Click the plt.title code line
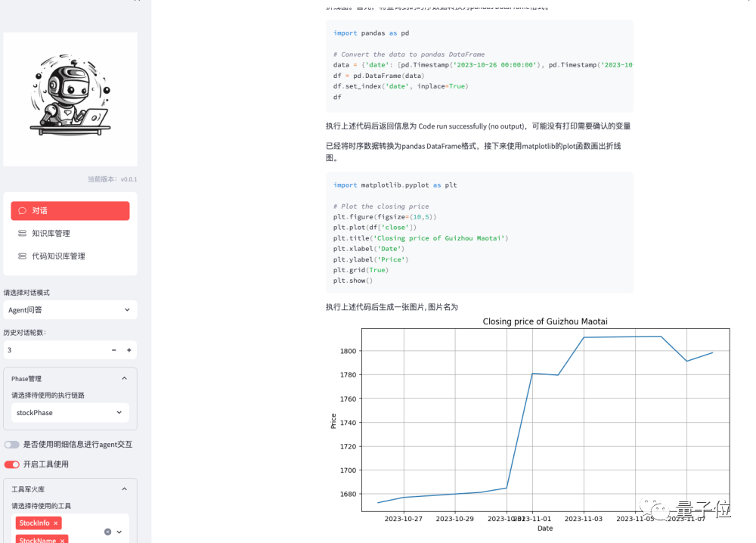The height and width of the screenshot is (543, 756). (421, 238)
